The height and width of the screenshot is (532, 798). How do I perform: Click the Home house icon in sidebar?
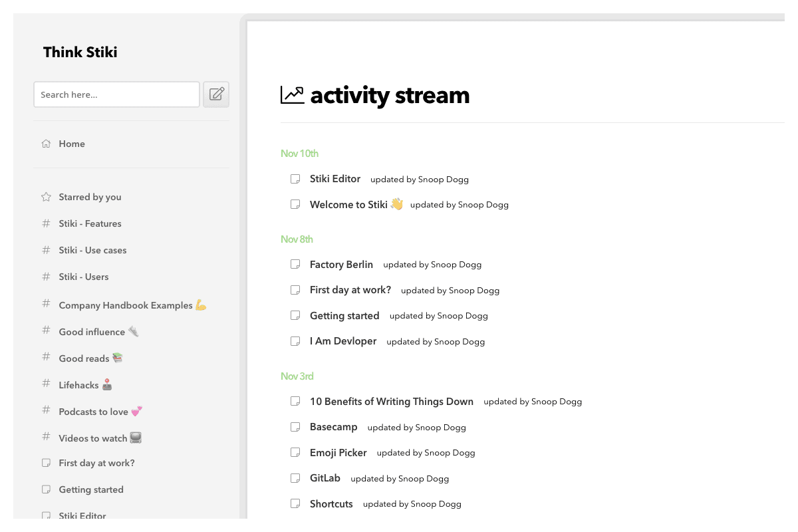[x=46, y=144]
